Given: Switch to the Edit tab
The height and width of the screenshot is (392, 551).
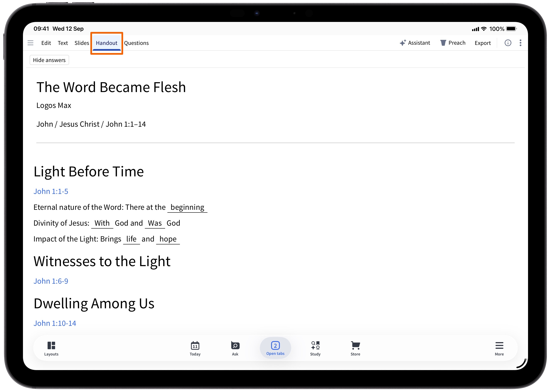Looking at the screenshot, I should click(x=46, y=43).
